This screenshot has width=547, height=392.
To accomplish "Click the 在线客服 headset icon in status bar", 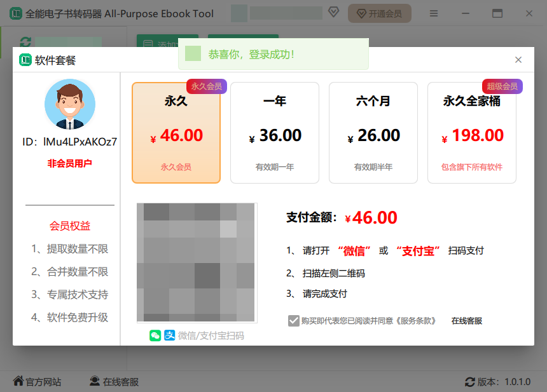I will pyautogui.click(x=95, y=382).
